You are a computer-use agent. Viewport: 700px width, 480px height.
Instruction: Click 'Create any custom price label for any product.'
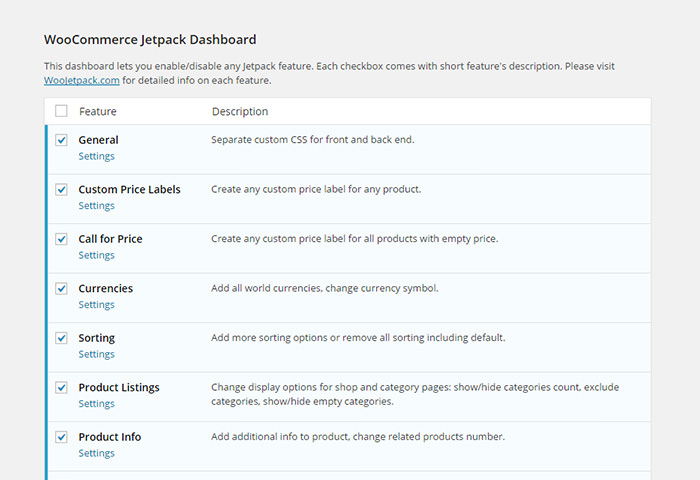tap(316, 189)
